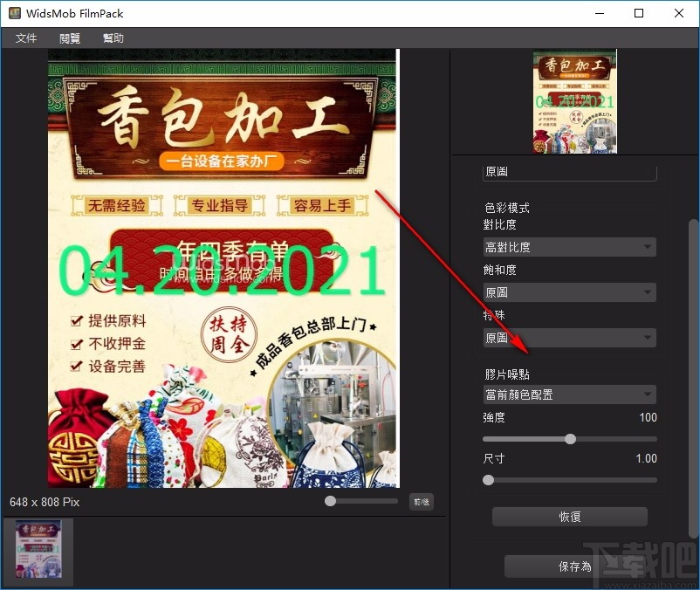Click the 尺寸 size slider handle

pos(488,479)
